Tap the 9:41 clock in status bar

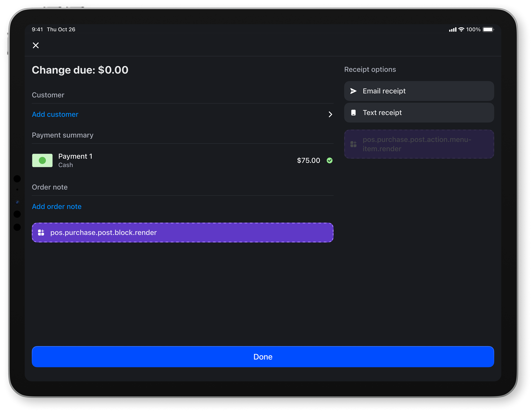tap(37, 29)
